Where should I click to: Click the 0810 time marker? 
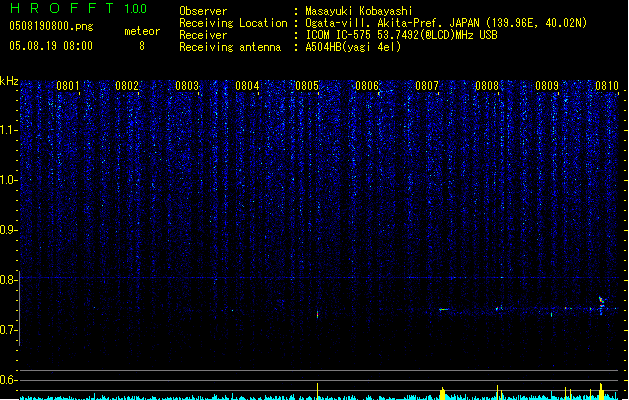tap(607, 86)
